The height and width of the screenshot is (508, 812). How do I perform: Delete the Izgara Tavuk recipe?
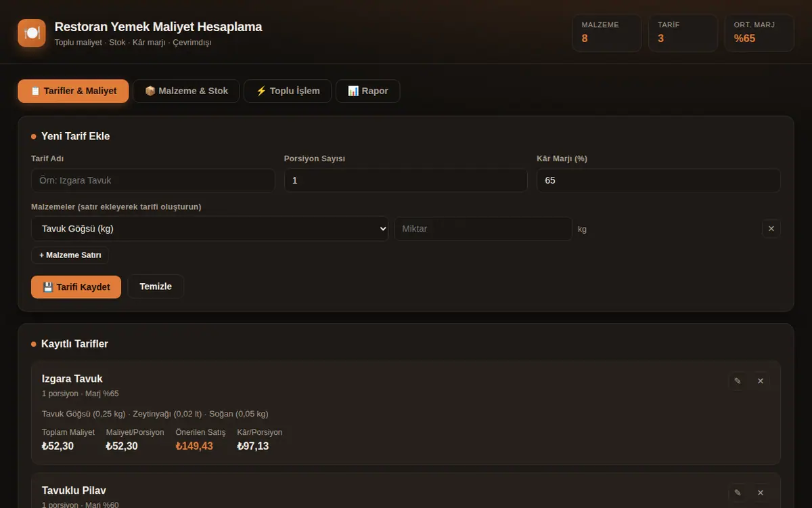click(761, 381)
